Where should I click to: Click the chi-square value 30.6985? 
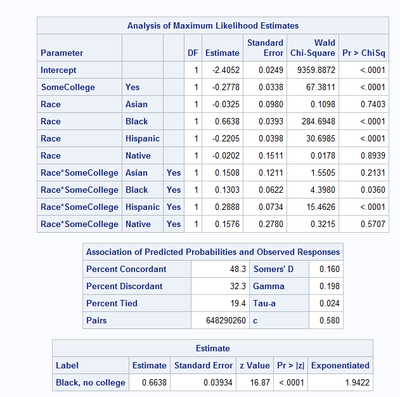tap(320, 139)
